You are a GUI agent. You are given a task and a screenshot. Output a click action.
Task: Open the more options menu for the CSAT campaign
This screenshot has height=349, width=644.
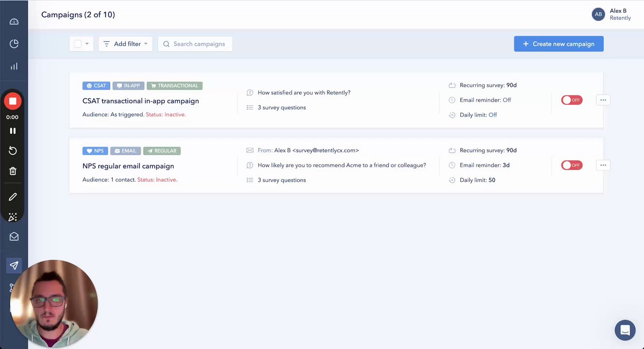tap(603, 100)
